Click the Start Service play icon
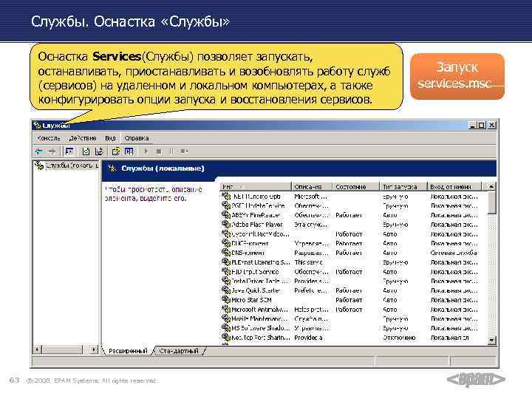Viewport: 532px width, 399px height. (x=146, y=151)
